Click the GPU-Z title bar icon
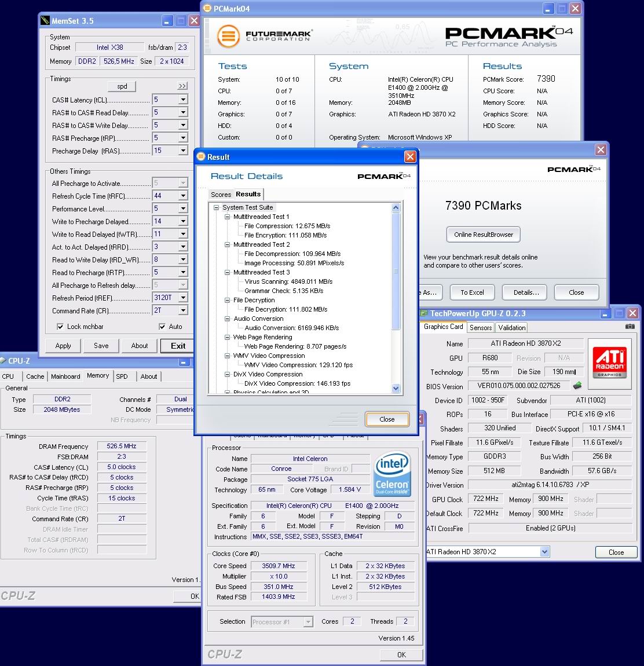The height and width of the screenshot is (666, 644). point(424,313)
